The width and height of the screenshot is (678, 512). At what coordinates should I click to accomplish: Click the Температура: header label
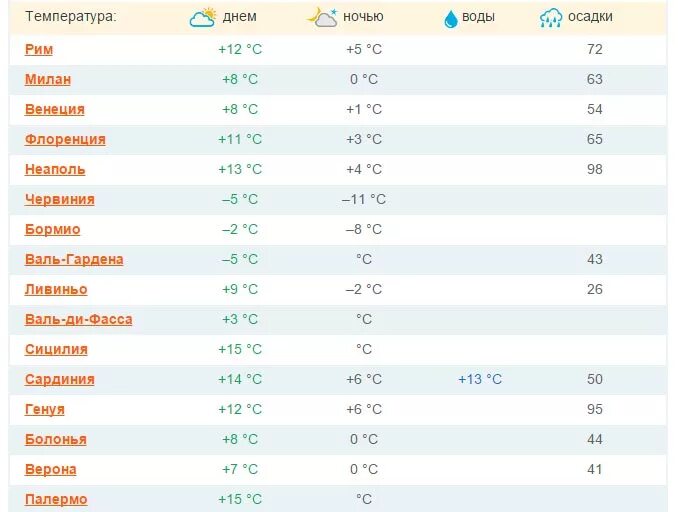pyautogui.click(x=71, y=16)
